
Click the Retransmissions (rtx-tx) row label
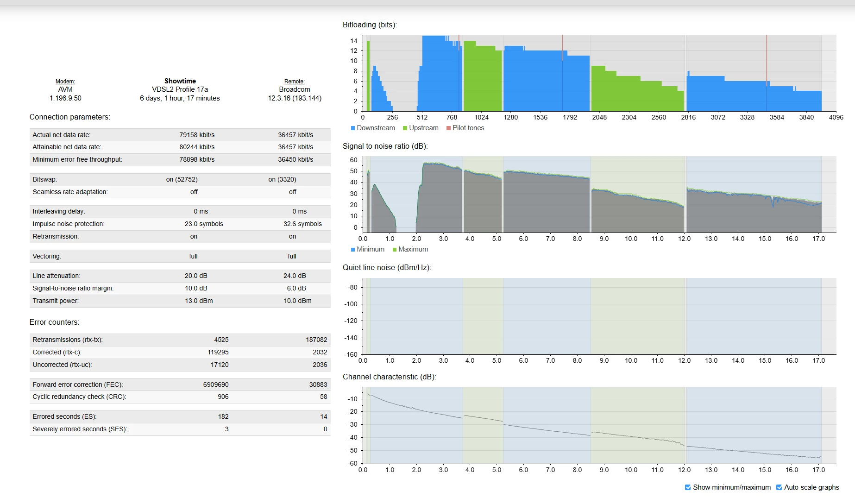(x=68, y=340)
